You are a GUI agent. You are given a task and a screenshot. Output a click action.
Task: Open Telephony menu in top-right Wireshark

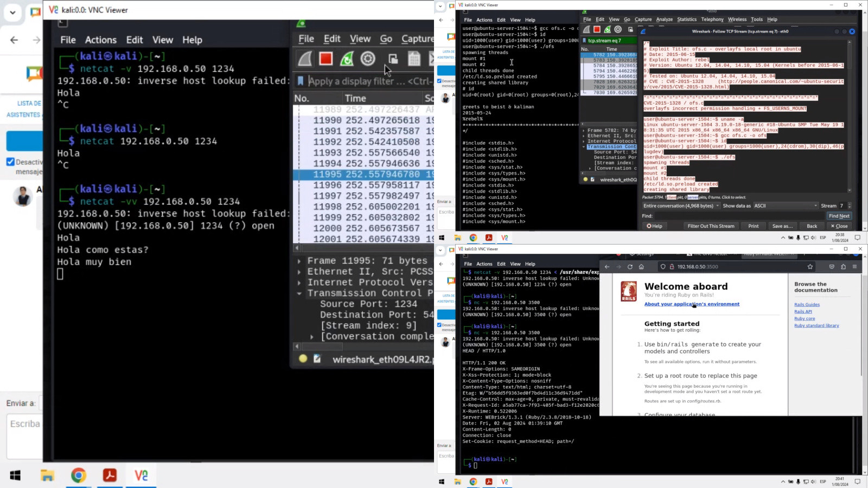coord(712,20)
